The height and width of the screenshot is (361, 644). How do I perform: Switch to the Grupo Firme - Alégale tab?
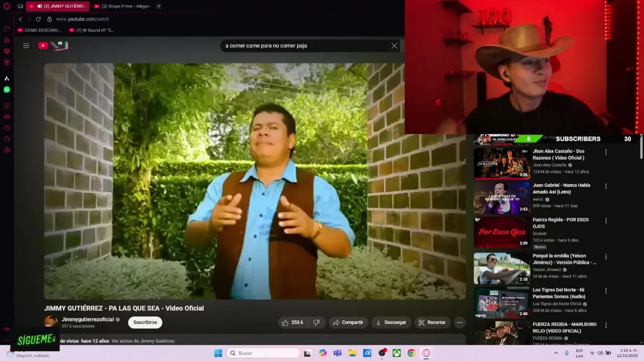122,7
